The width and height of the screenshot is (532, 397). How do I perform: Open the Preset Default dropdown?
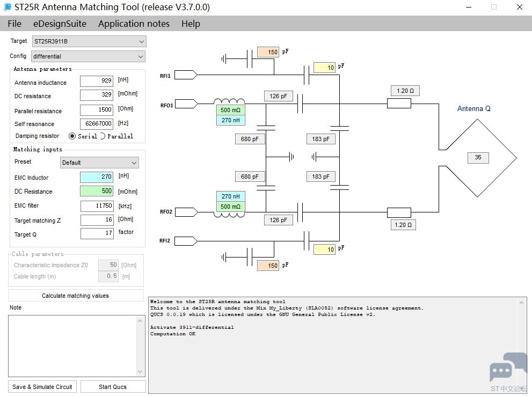[99, 163]
